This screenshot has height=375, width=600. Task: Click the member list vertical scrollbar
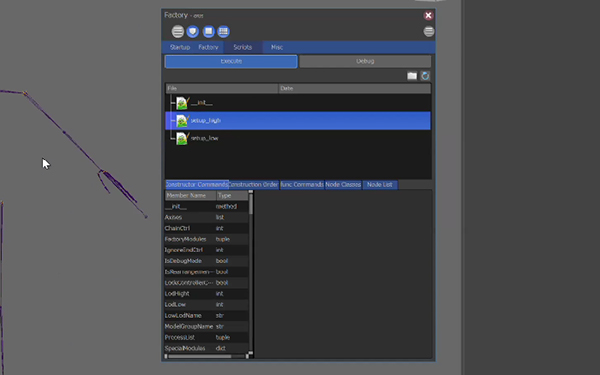pyautogui.click(x=251, y=272)
